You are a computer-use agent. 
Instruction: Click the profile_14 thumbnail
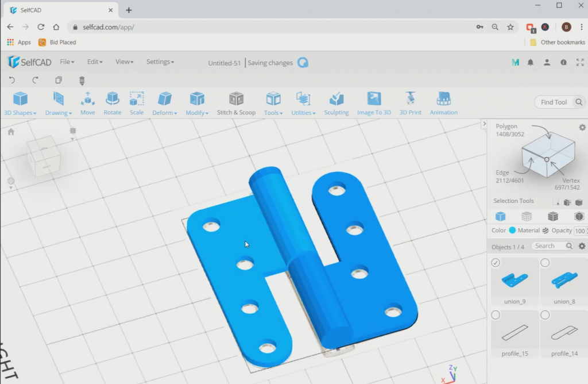tap(564, 333)
